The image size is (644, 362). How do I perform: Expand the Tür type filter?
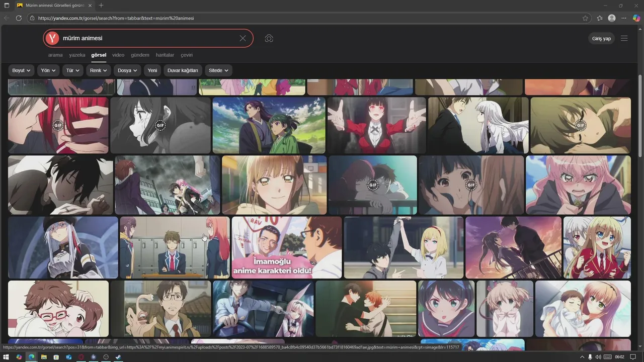click(73, 70)
